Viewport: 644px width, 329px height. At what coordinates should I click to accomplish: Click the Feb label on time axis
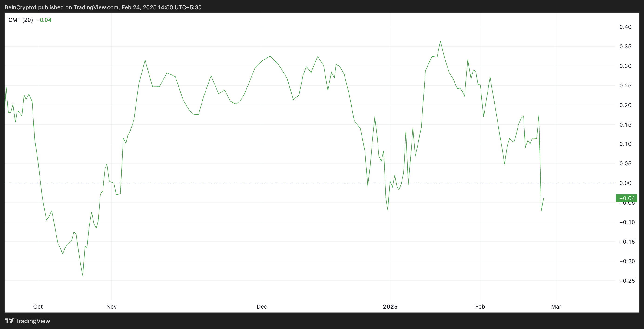(480, 306)
